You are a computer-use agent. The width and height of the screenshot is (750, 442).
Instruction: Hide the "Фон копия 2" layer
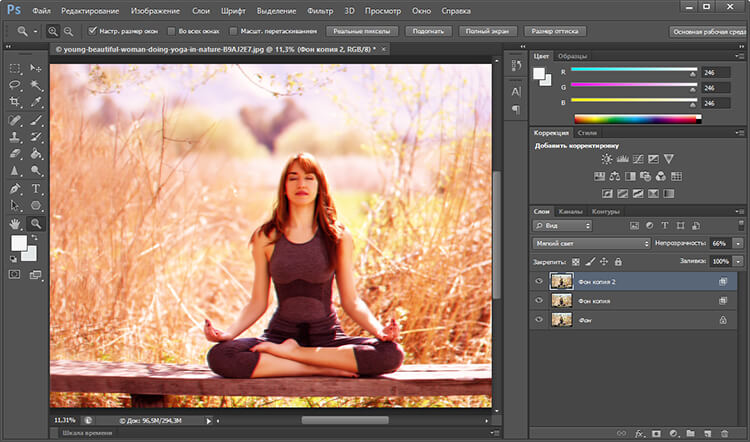[539, 282]
